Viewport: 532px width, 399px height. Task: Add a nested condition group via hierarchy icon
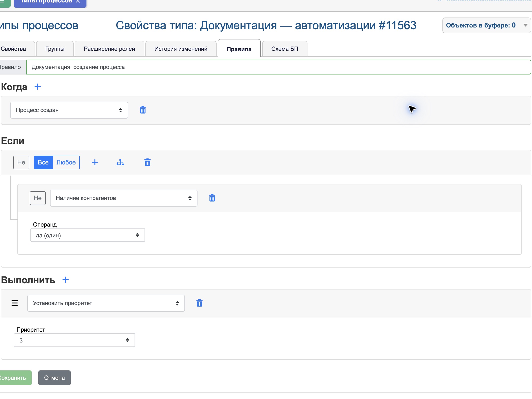[x=120, y=162]
